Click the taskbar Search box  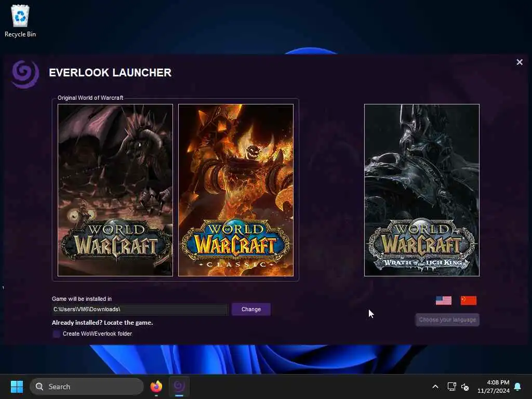coord(87,387)
